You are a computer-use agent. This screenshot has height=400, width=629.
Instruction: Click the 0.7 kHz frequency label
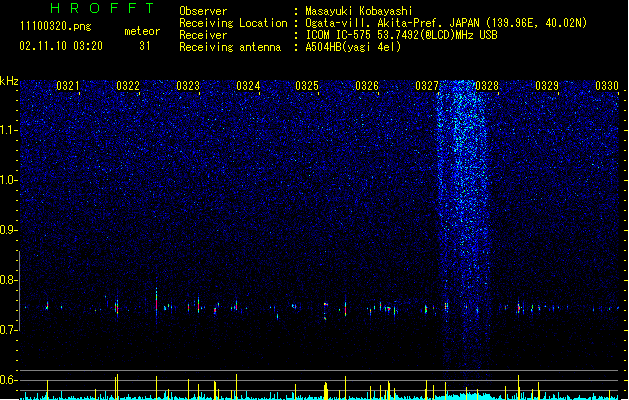pos(9,330)
